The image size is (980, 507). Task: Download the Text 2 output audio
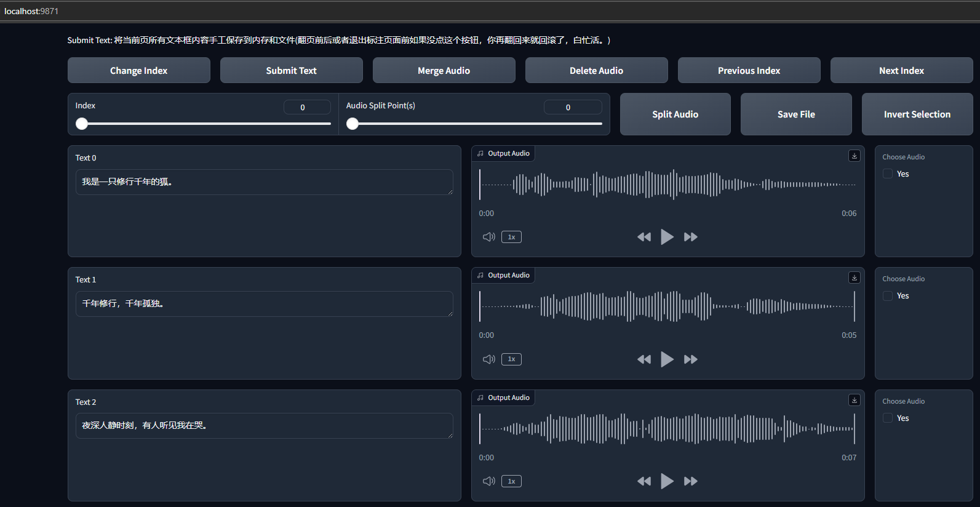[854, 401]
